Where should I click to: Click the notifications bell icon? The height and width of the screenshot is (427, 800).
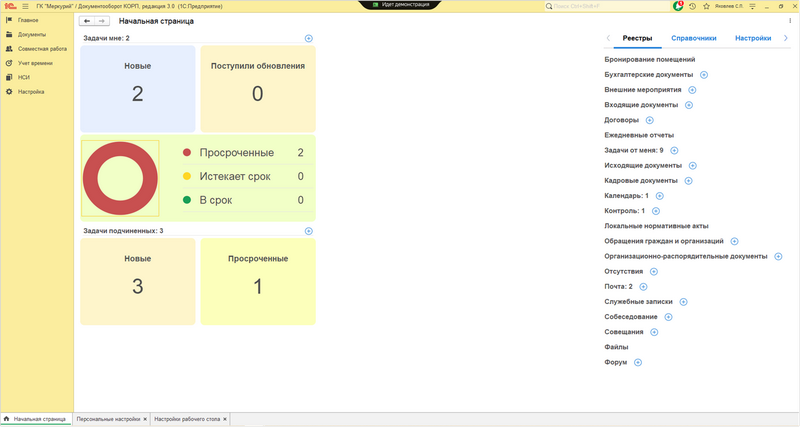point(677,6)
